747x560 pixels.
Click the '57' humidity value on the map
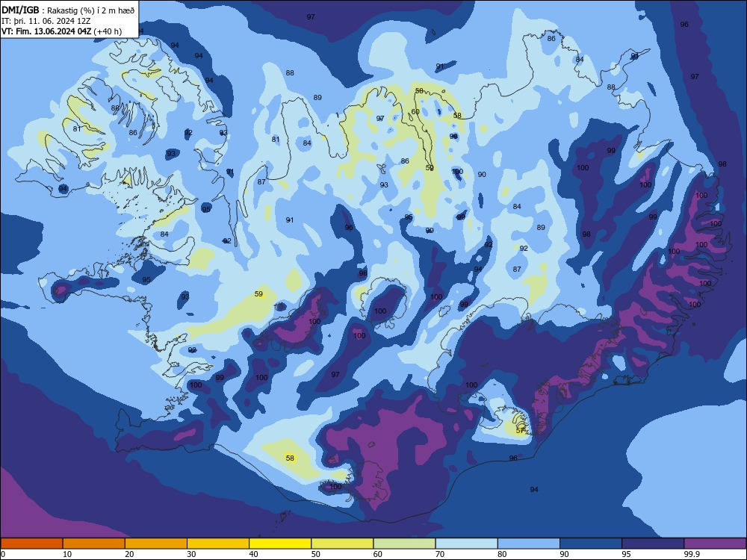pyautogui.click(x=520, y=431)
